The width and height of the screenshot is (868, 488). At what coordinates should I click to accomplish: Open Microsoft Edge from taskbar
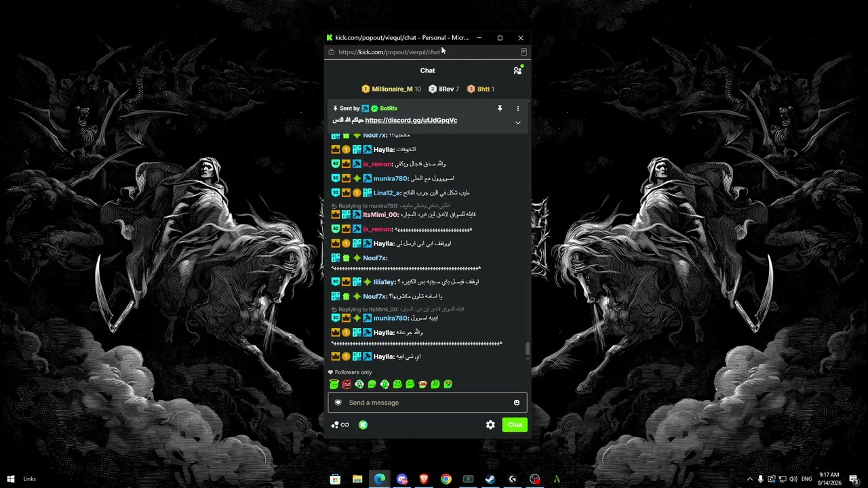pyautogui.click(x=380, y=479)
